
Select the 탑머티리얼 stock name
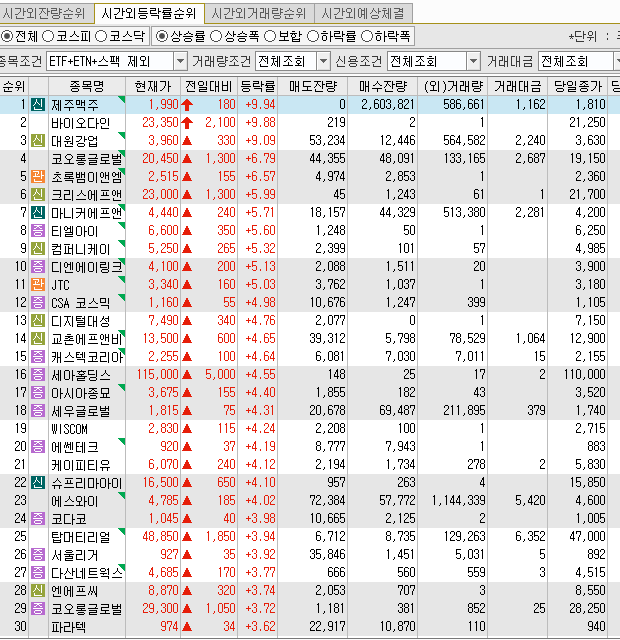pyautogui.click(x=81, y=536)
